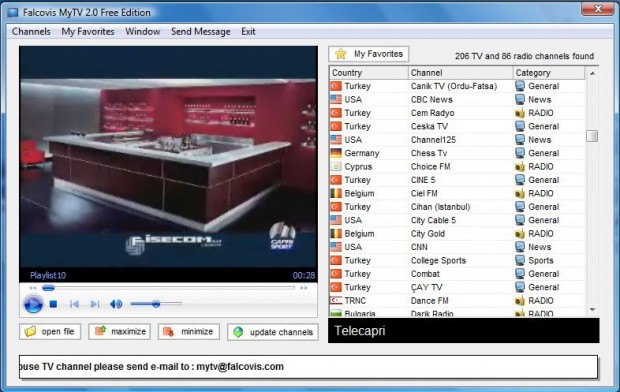620x392 pixels.
Task: Skip to the next track icon
Action: (x=95, y=304)
